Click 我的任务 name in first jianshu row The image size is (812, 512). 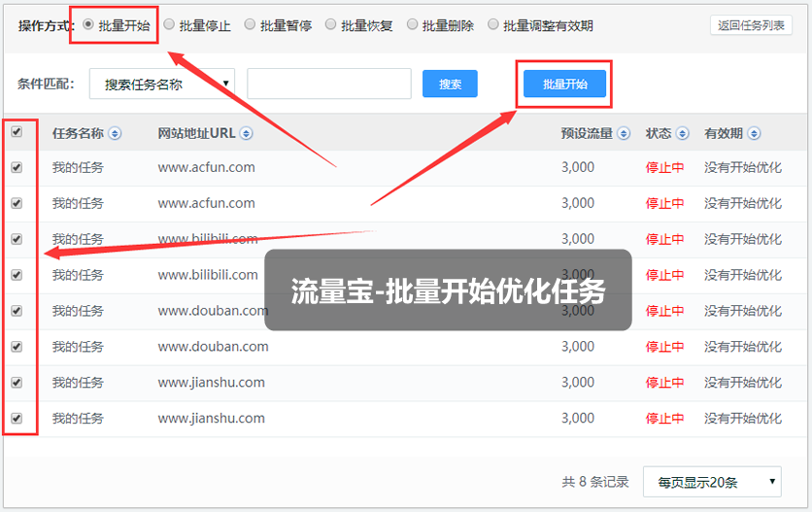coord(79,383)
